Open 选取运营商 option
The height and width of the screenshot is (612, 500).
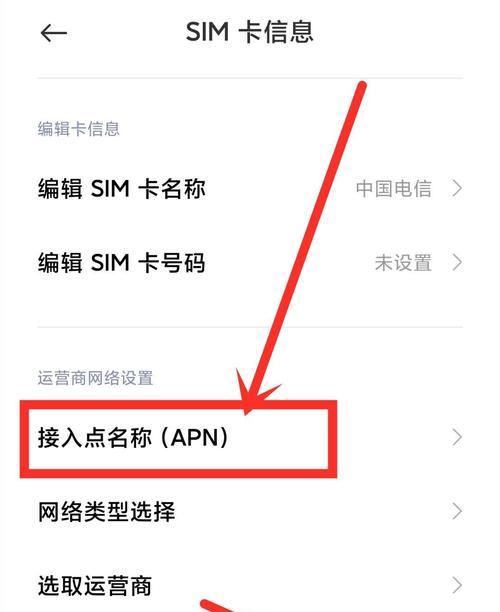[x=250, y=585]
